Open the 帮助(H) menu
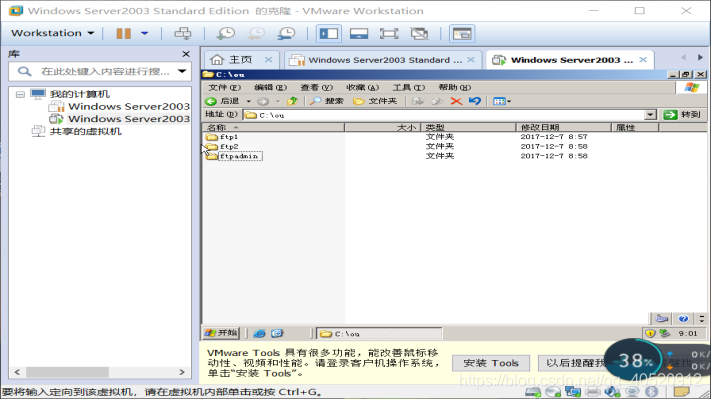The image size is (712, 399). [454, 87]
